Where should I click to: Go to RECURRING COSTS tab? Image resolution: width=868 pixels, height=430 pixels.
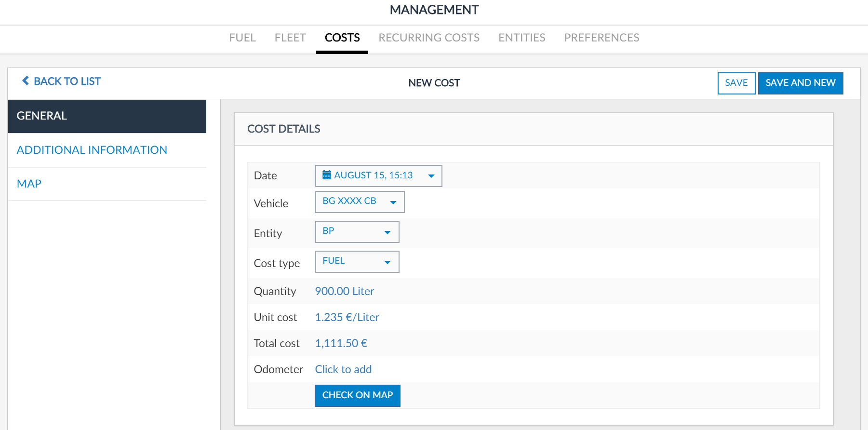(429, 38)
